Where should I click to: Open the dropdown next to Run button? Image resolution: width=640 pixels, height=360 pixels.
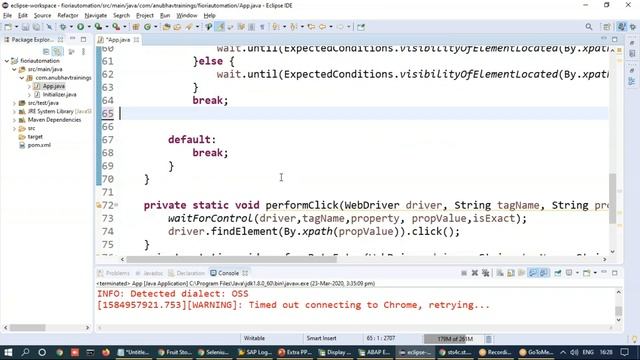pos(89,27)
